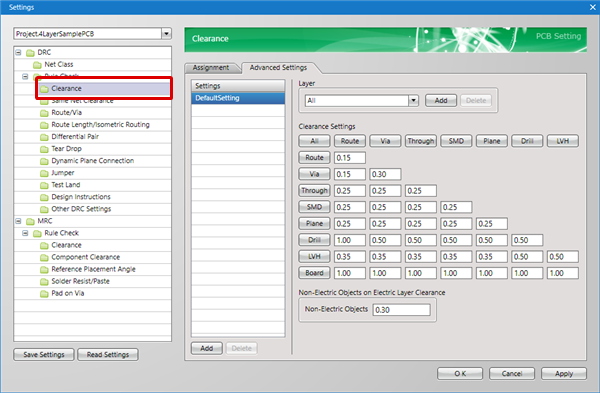Click the Via column header button

pyautogui.click(x=385, y=141)
